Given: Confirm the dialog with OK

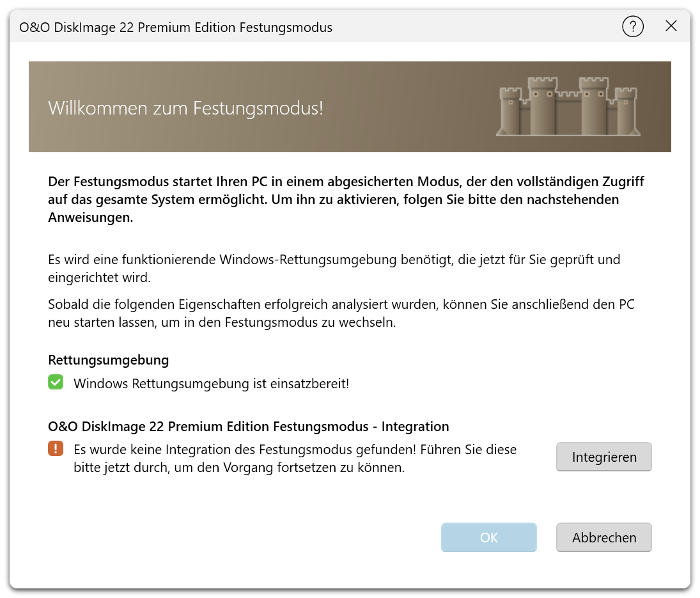Looking at the screenshot, I should coord(488,537).
